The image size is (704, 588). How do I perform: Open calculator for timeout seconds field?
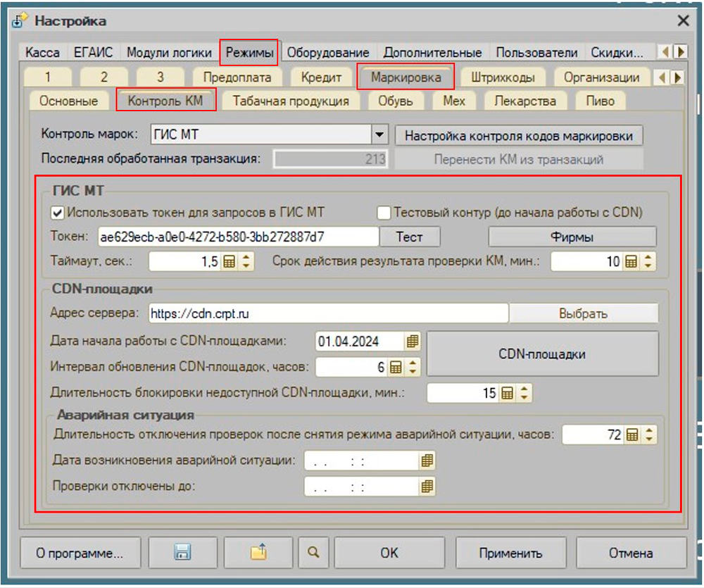pos(229,262)
